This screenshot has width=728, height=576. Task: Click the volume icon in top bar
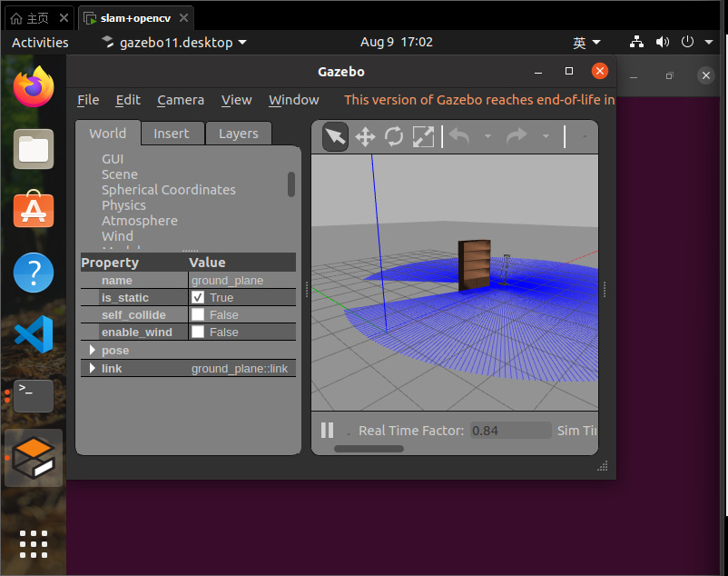tap(663, 43)
